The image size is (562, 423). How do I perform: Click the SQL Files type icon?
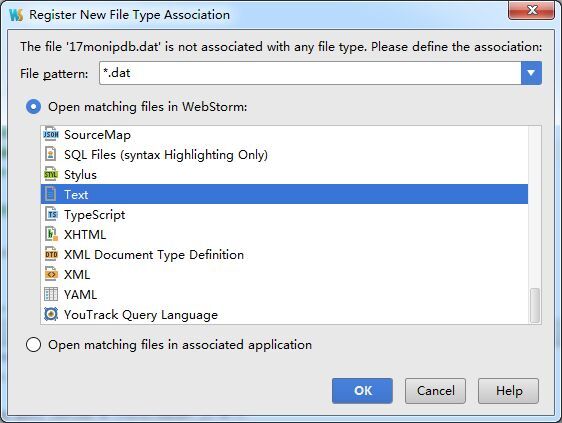51,154
